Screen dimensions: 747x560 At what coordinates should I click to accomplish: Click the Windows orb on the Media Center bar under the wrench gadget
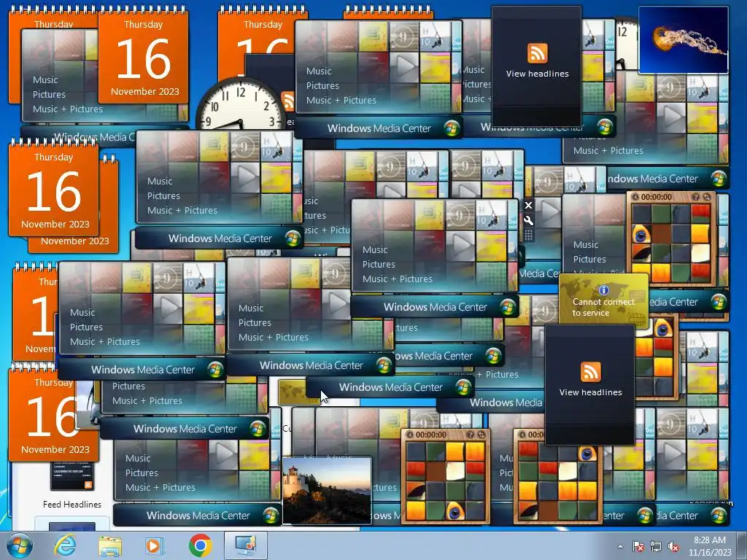pyautogui.click(x=508, y=307)
